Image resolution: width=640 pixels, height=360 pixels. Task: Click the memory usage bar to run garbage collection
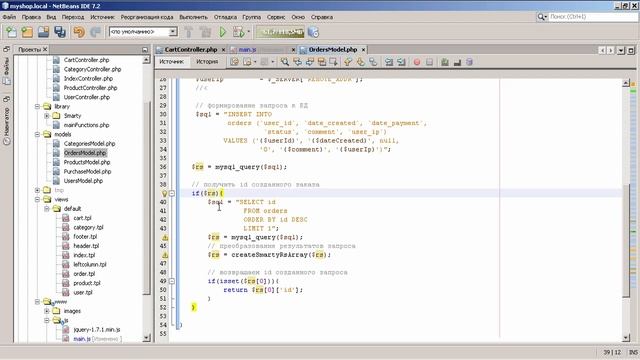[280, 32]
